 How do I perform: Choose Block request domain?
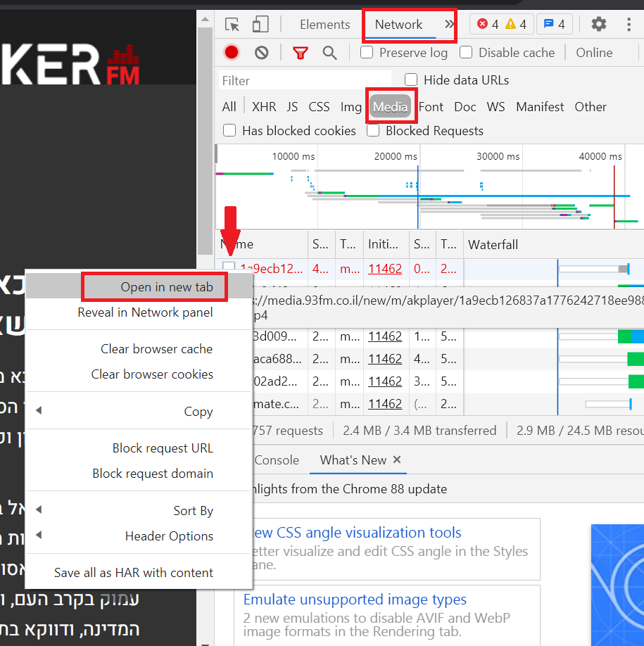coord(139,473)
